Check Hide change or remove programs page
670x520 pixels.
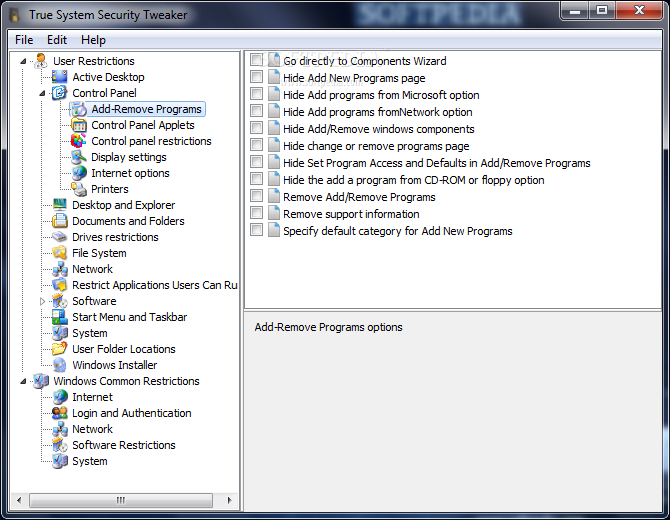256,145
